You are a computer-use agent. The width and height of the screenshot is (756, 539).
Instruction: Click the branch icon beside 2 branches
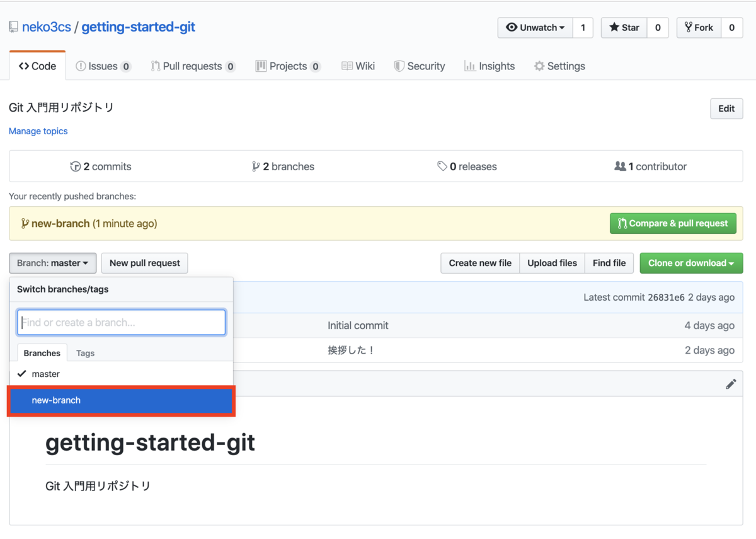(256, 166)
